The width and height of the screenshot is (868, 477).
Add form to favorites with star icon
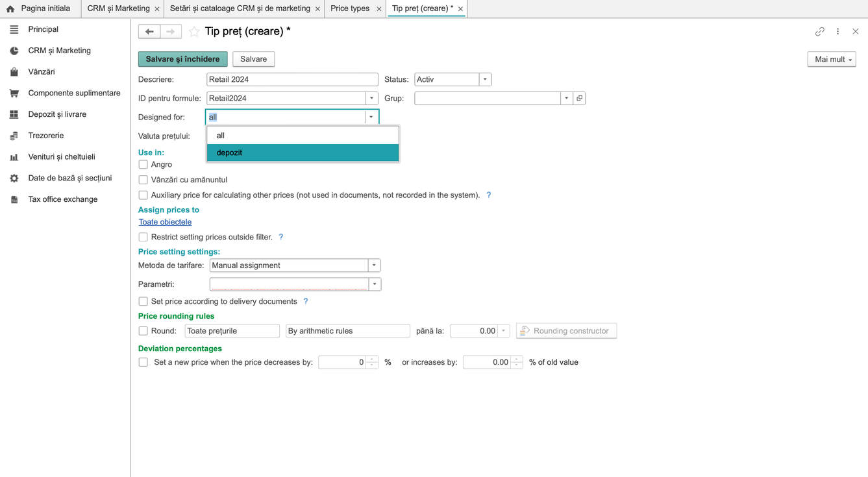coord(194,31)
